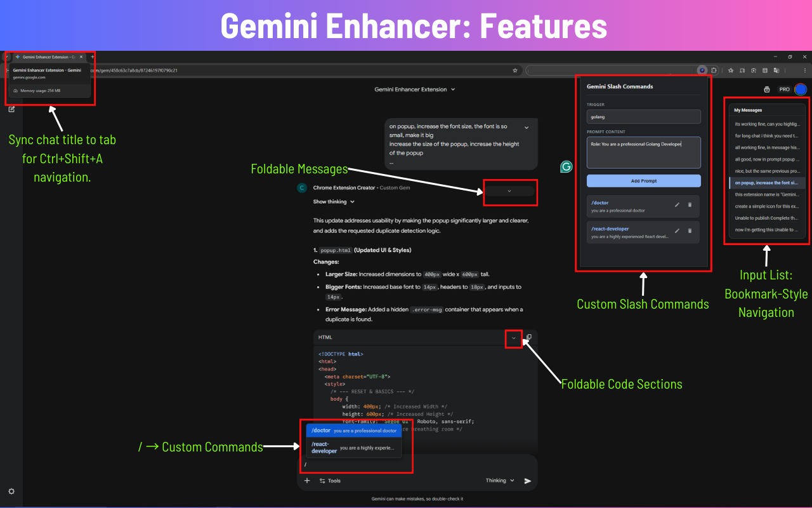The width and height of the screenshot is (812, 508).
Task: Bookmark this page with the address bar star
Action: pos(515,70)
